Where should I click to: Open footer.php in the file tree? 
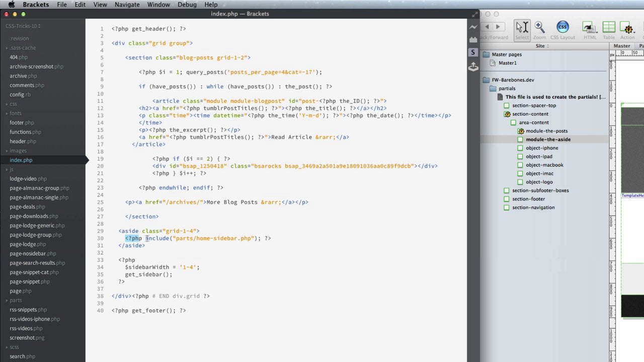pos(22,123)
